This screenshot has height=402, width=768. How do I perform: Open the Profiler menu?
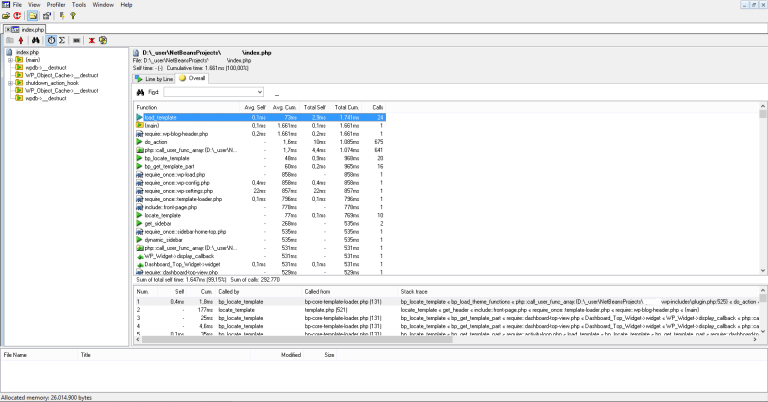coord(56,5)
